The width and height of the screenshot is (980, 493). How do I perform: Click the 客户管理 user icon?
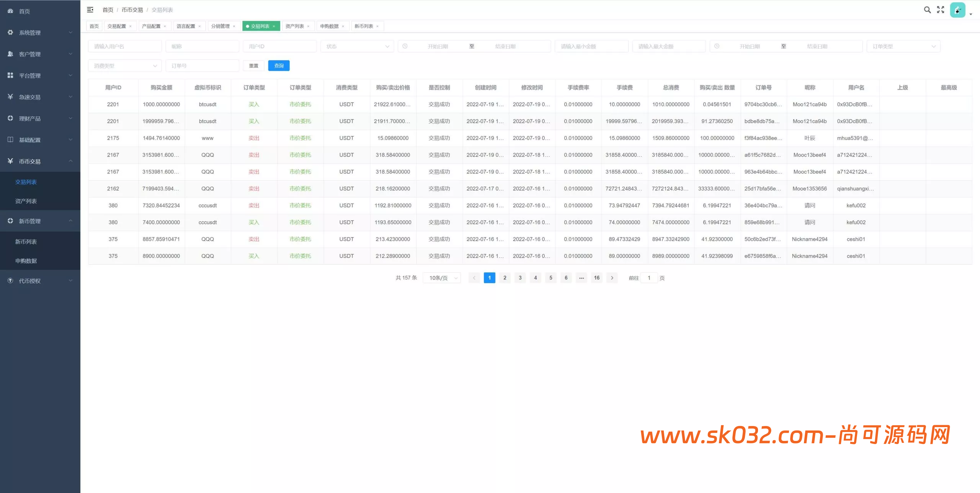tap(10, 54)
